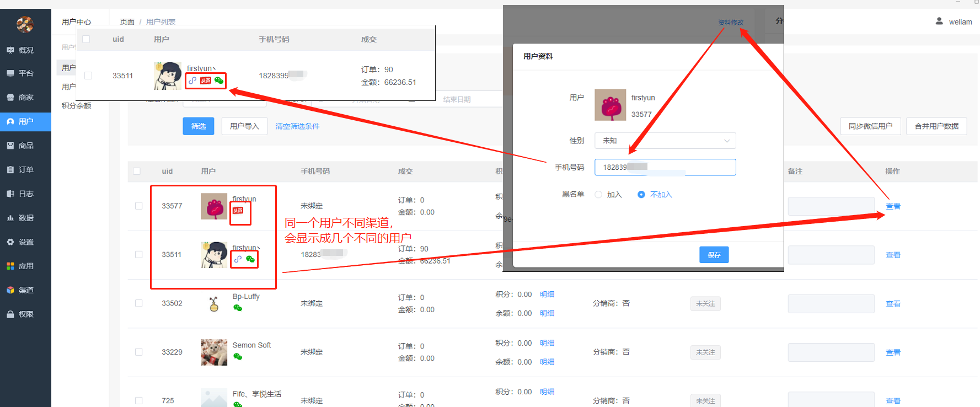Click the 用户列表 breadcrumb item
The height and width of the screenshot is (407, 980).
pyautogui.click(x=161, y=22)
